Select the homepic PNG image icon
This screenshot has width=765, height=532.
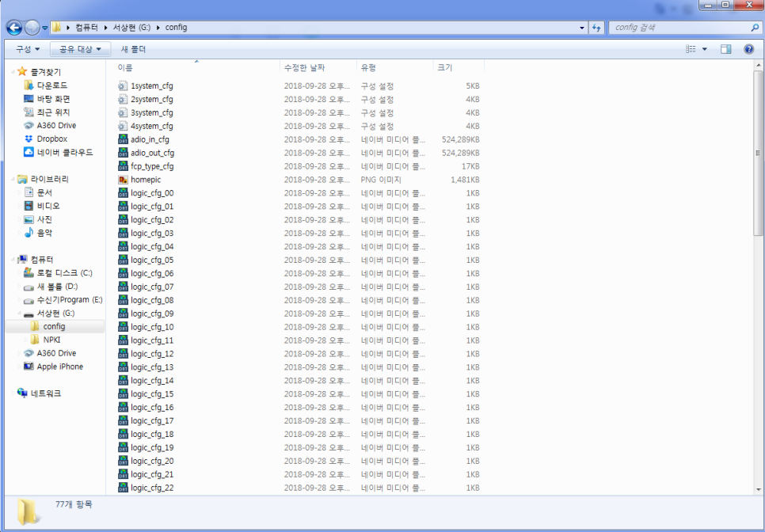pos(123,180)
